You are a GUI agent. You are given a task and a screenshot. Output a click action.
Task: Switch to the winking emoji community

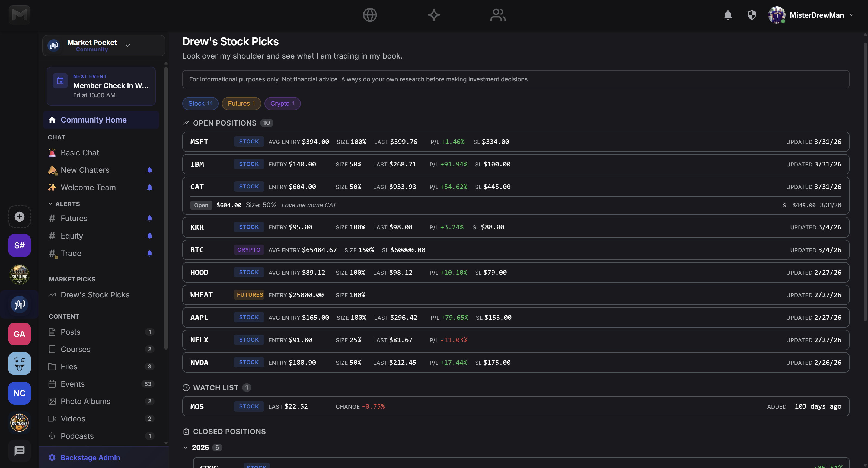(x=19, y=364)
